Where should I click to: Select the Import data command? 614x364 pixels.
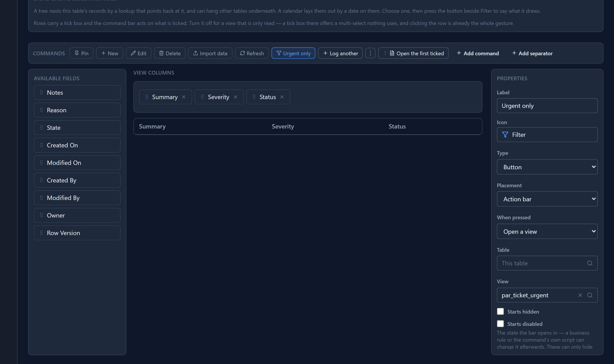210,53
